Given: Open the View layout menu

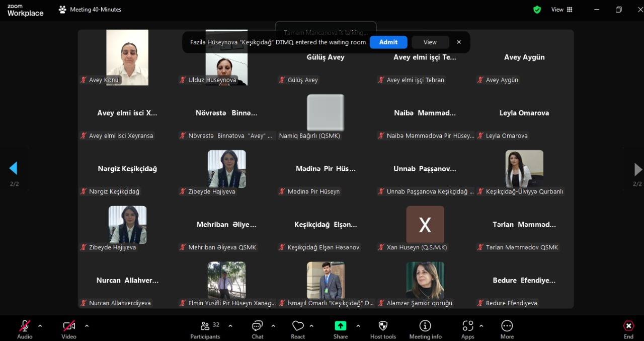Looking at the screenshot, I should (562, 10).
